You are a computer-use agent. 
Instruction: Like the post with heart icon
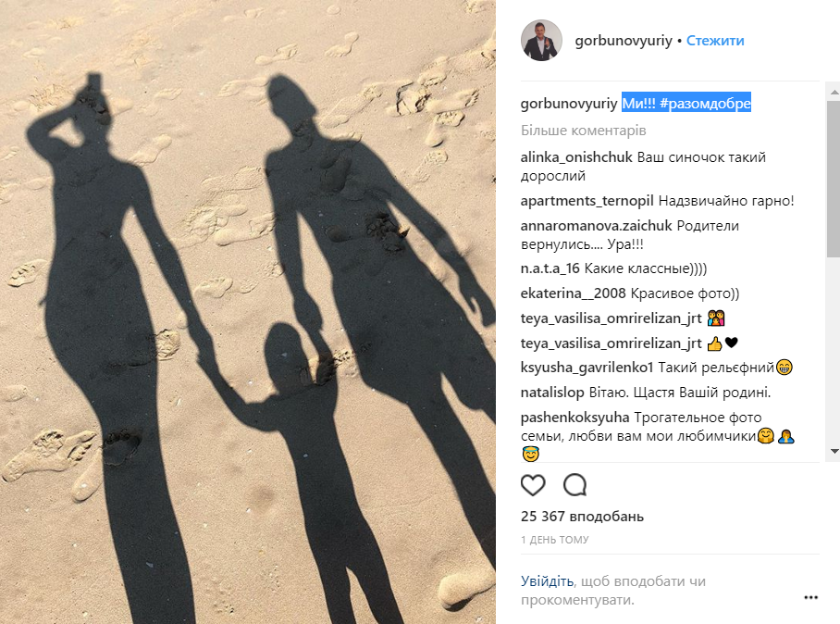point(533,485)
